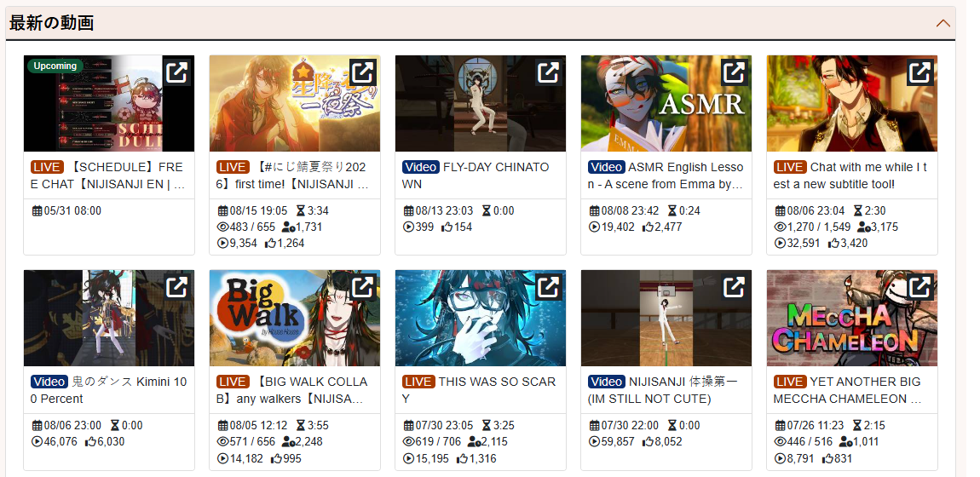Open external link on ASMR English Lesson thumbnail
This screenshot has width=980, height=477.
point(734,72)
